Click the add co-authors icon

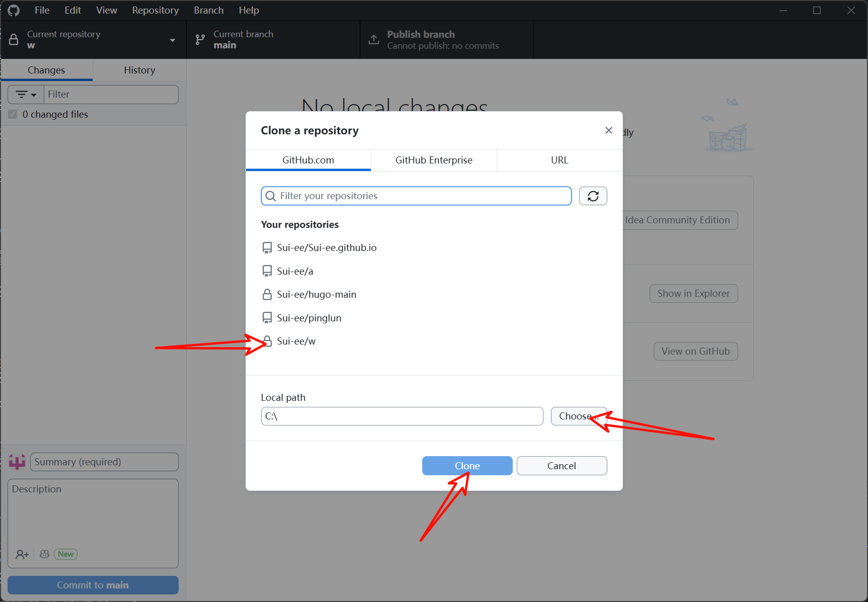(22, 554)
